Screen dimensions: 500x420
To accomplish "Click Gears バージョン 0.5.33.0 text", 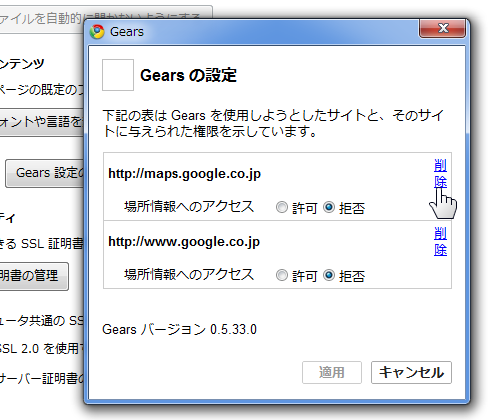I will click(179, 330).
